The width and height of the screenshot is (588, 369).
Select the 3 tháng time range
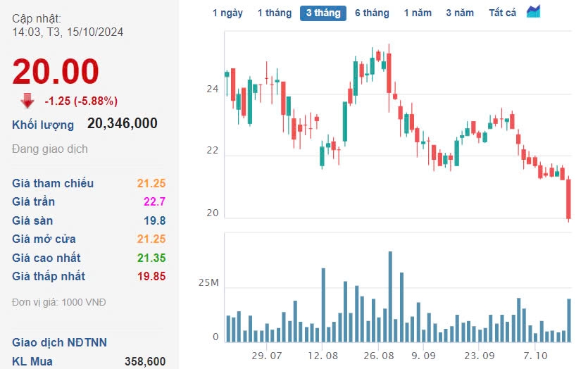[x=323, y=13]
